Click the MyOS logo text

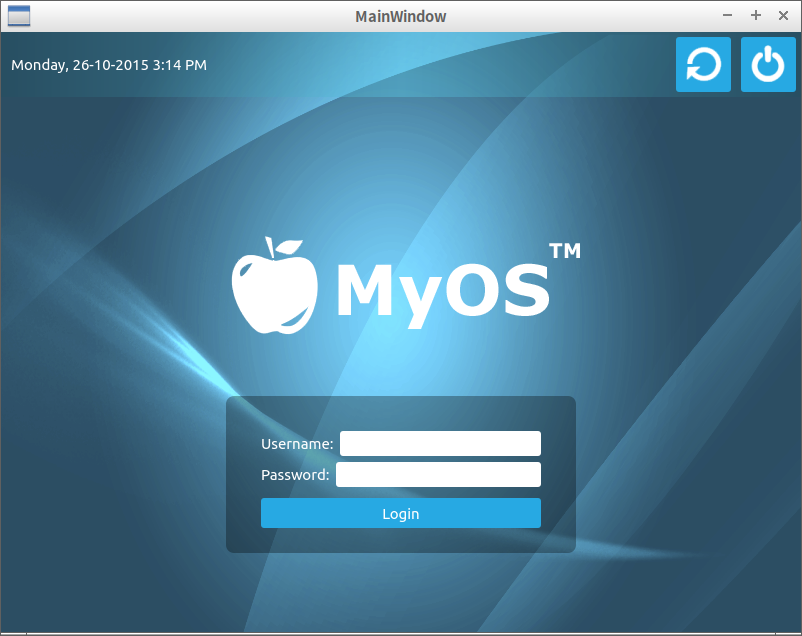(443, 290)
